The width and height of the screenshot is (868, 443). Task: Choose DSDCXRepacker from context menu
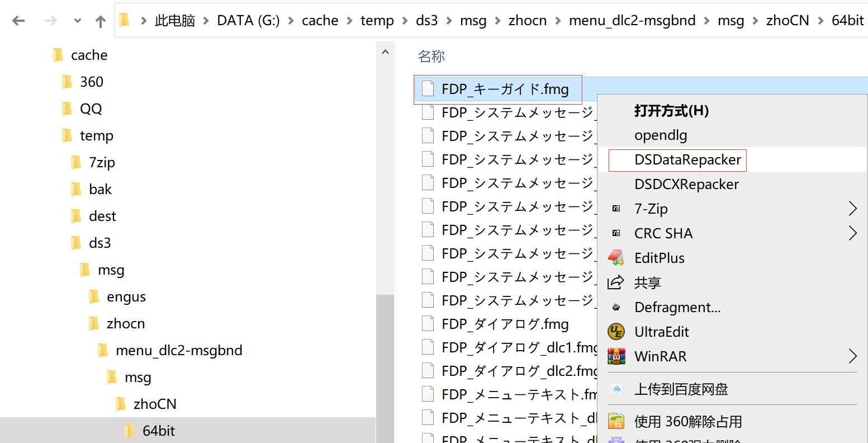(x=686, y=184)
